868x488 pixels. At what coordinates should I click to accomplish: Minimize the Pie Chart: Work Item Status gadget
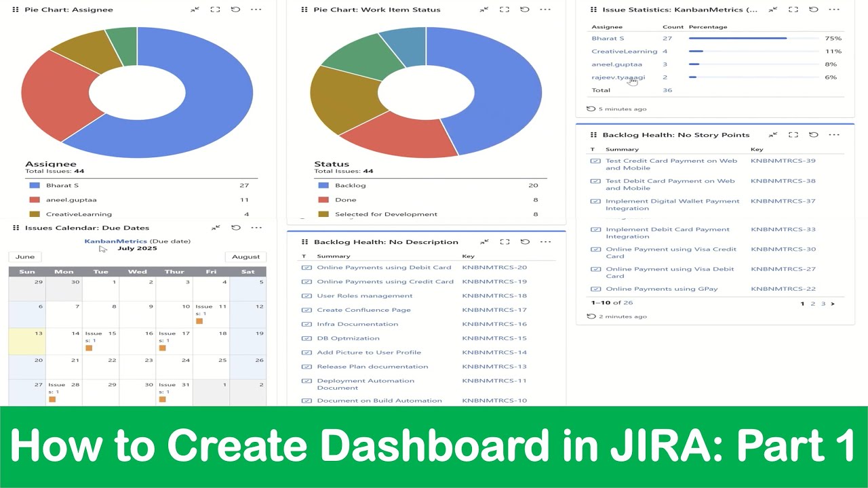484,9
